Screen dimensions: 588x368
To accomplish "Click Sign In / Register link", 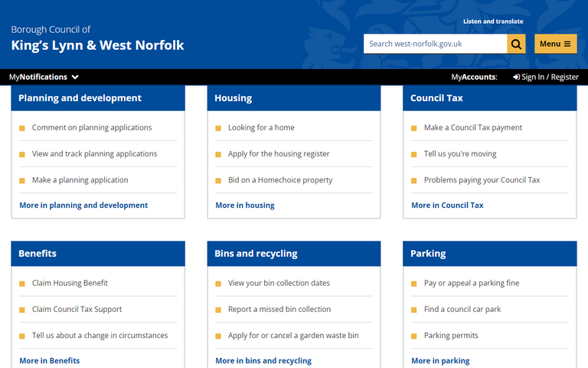I will point(546,77).
